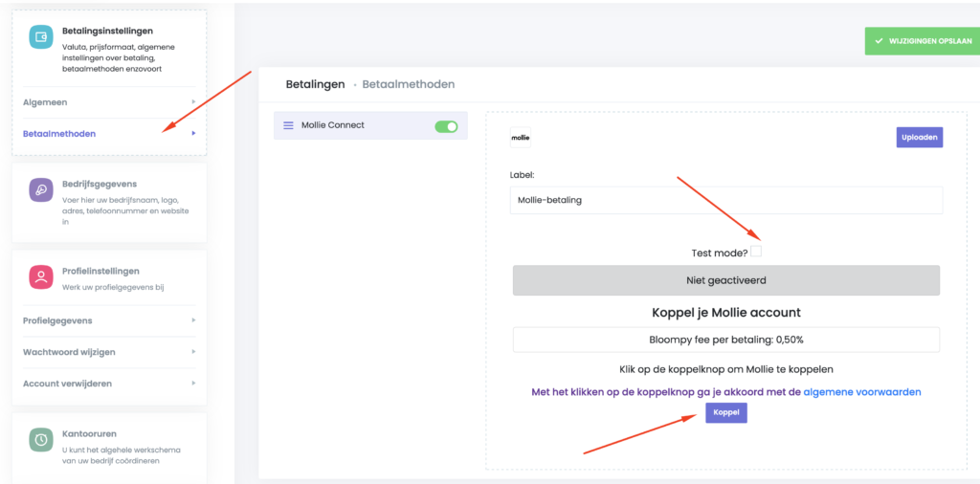Click the Label input field
980x484 pixels.
click(x=726, y=200)
